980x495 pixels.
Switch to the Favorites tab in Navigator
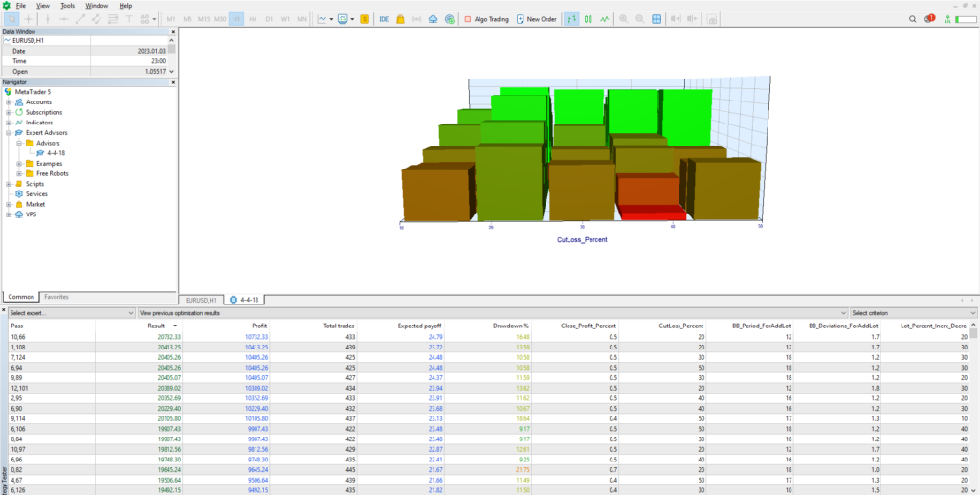tap(56, 297)
